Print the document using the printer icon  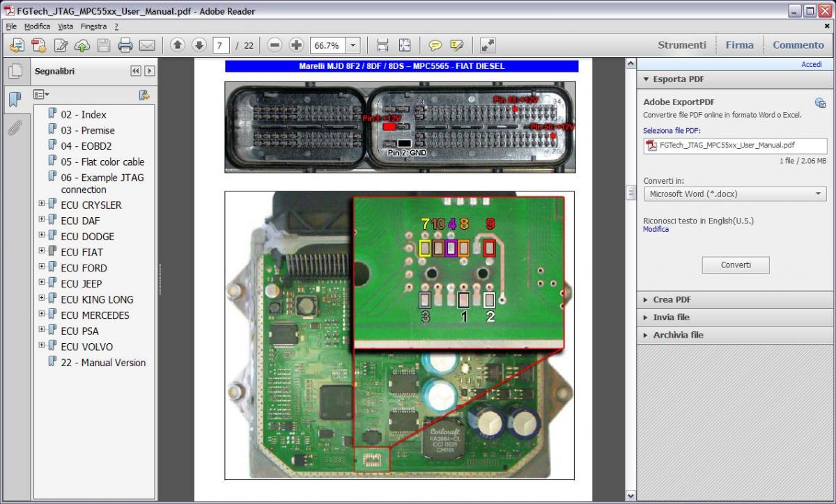coord(125,45)
